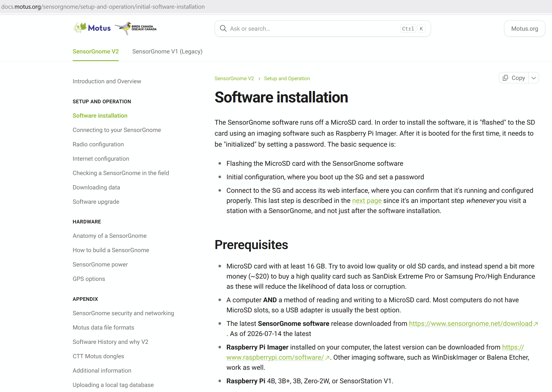The width and height of the screenshot is (552, 392).
Task: Select the SensorGnome V2 tab
Action: pyautogui.click(x=96, y=51)
